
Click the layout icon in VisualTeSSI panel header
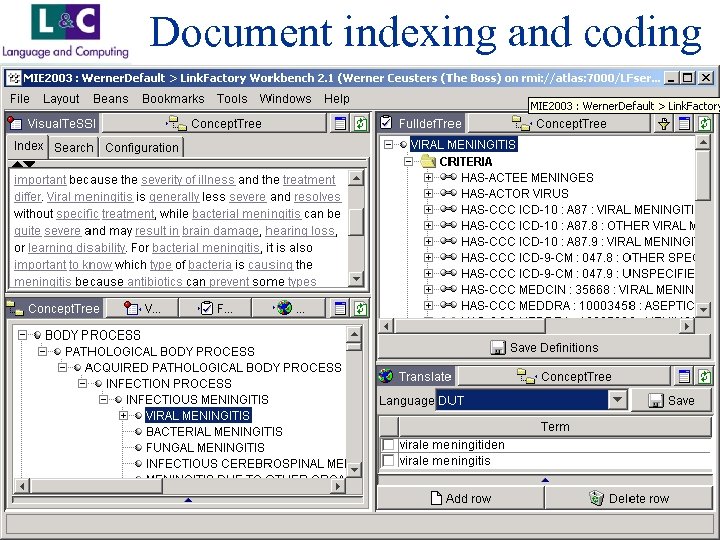[x=340, y=124]
